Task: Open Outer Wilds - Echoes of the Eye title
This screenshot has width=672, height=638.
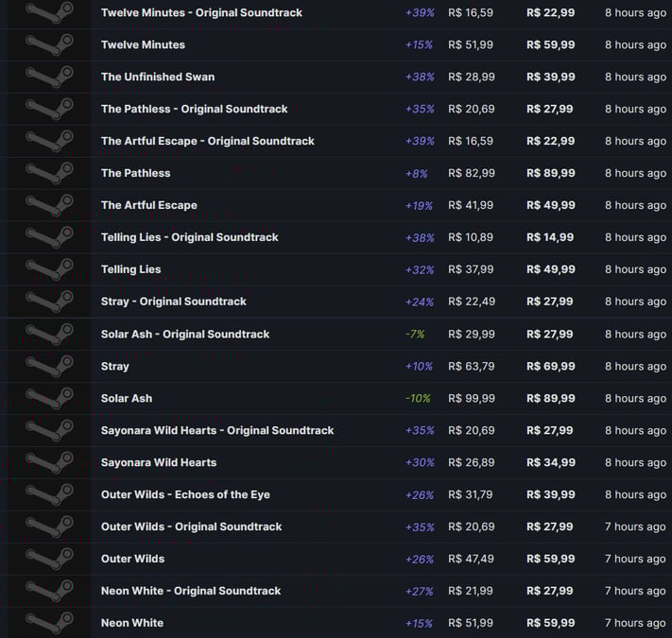Action: [x=185, y=495]
